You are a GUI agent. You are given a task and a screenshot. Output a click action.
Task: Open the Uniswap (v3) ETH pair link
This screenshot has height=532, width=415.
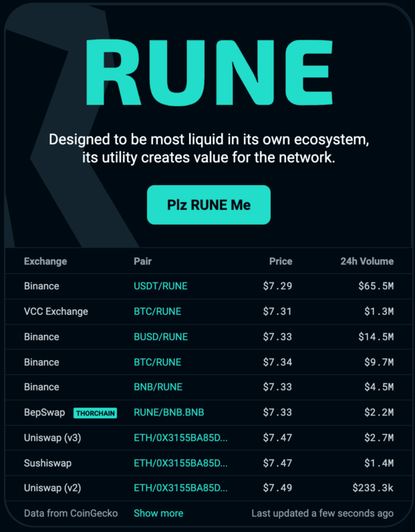pyautogui.click(x=180, y=438)
